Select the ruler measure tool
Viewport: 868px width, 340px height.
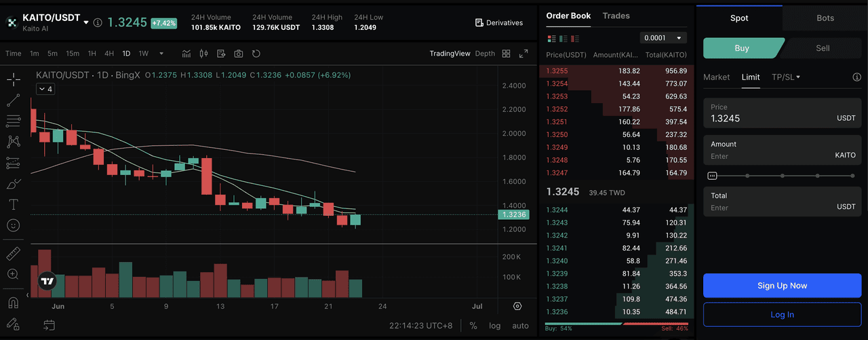click(x=13, y=254)
